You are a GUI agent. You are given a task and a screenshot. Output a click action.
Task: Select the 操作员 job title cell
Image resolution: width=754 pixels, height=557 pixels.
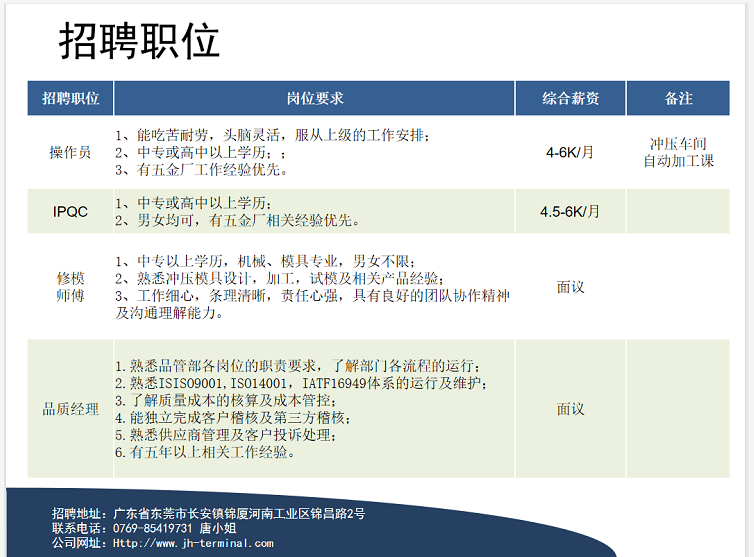click(x=70, y=153)
